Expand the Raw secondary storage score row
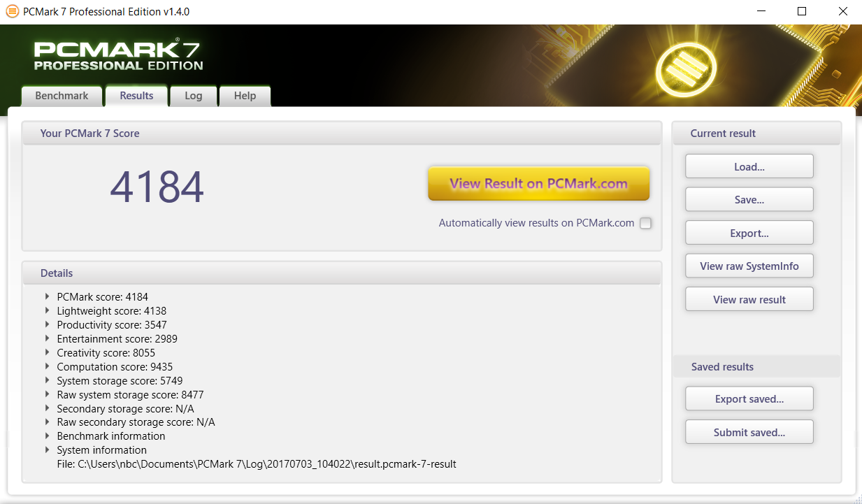 [48, 422]
